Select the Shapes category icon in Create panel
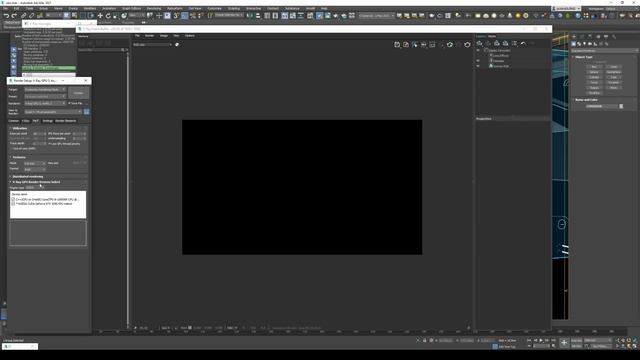The width and height of the screenshot is (640, 360). [579, 44]
